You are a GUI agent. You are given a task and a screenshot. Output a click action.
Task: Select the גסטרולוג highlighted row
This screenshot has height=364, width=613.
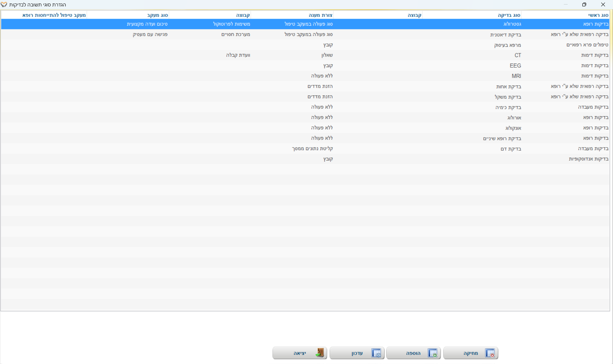(x=512, y=24)
